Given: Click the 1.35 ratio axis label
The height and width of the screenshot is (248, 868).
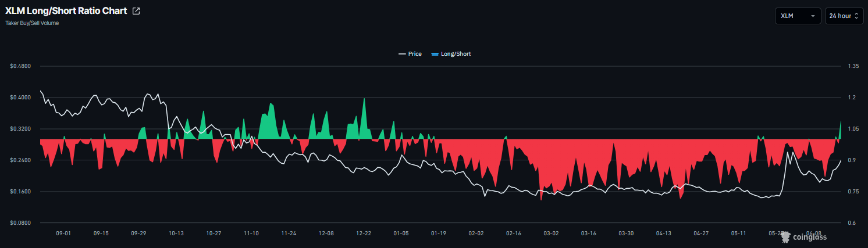Looking at the screenshot, I should tap(853, 66).
